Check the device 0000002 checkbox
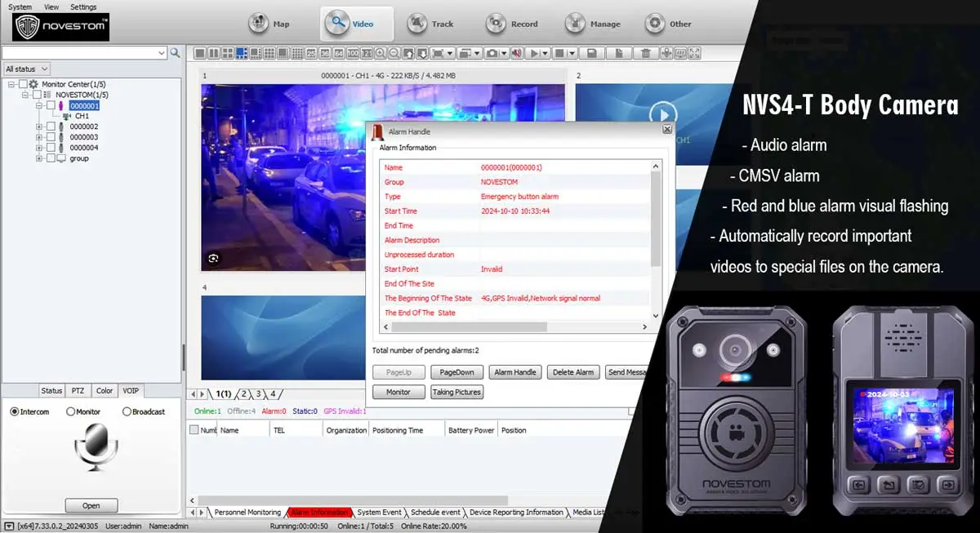This screenshot has width=980, height=533. (51, 127)
